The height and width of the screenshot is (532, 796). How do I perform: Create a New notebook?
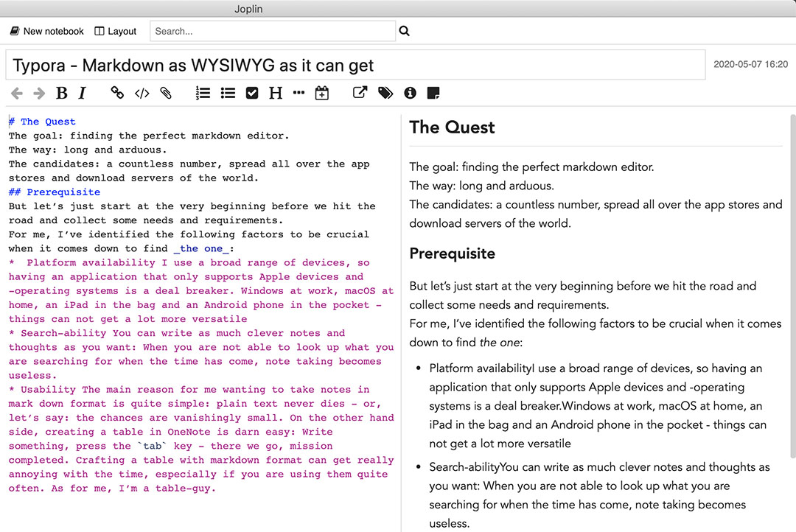click(46, 31)
